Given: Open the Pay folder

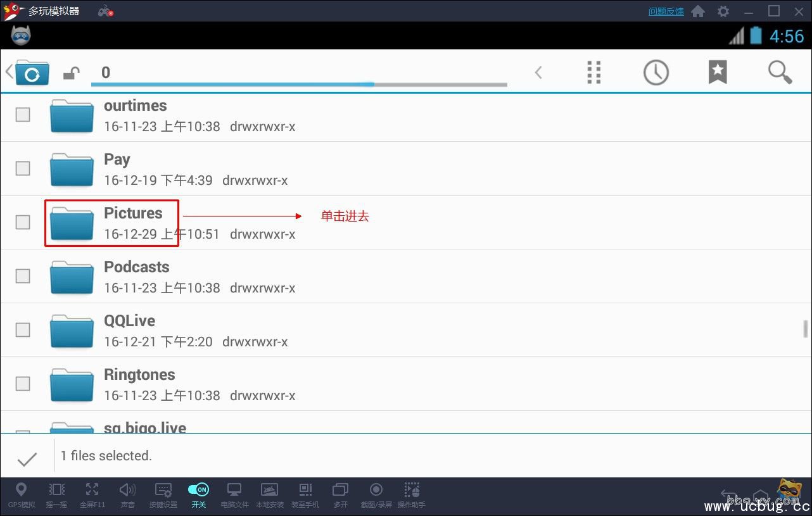Looking at the screenshot, I should point(405,168).
